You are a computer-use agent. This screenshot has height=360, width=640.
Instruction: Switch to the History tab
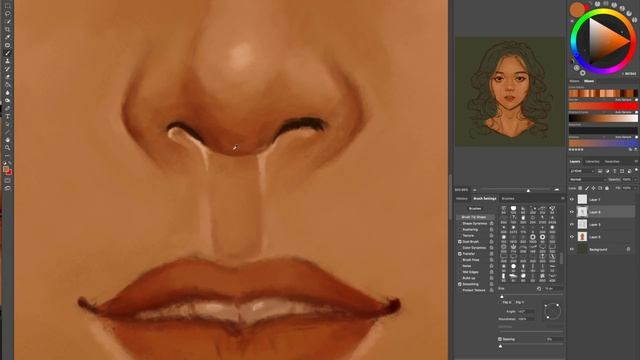point(462,199)
